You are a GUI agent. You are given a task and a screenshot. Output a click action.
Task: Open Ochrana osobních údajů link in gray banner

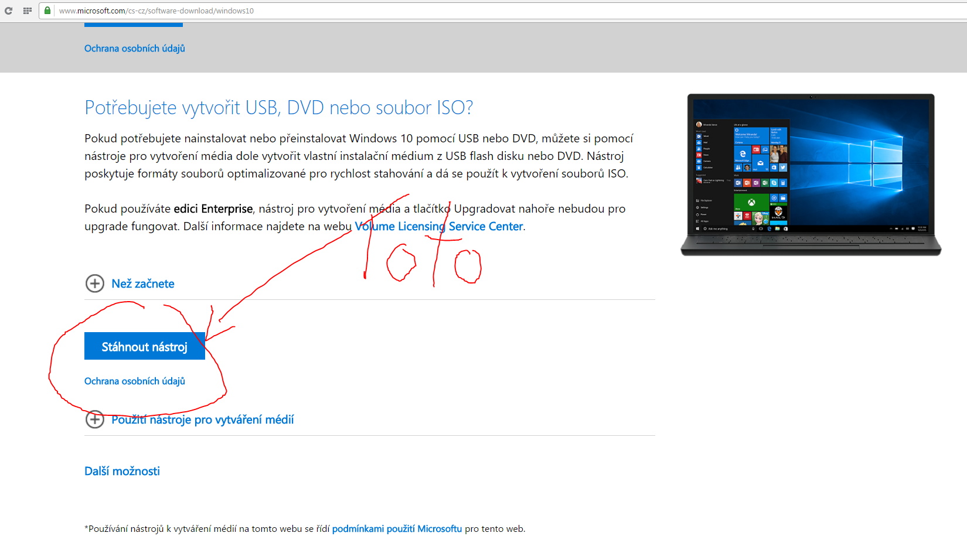tap(135, 49)
